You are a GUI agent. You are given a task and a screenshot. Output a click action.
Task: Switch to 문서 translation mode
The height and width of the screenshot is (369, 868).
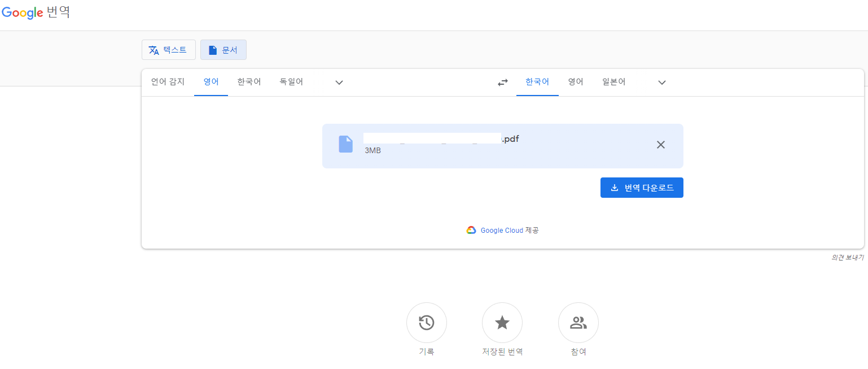pyautogui.click(x=223, y=50)
